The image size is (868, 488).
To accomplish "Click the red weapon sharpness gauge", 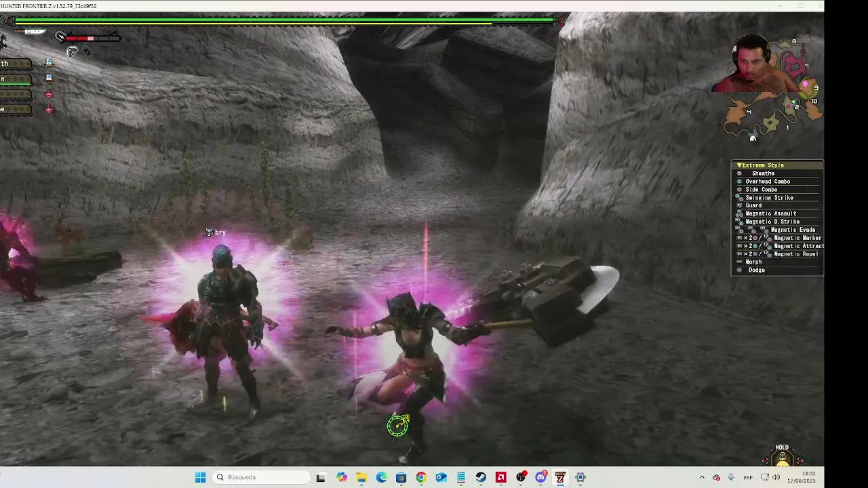I will [x=94, y=38].
